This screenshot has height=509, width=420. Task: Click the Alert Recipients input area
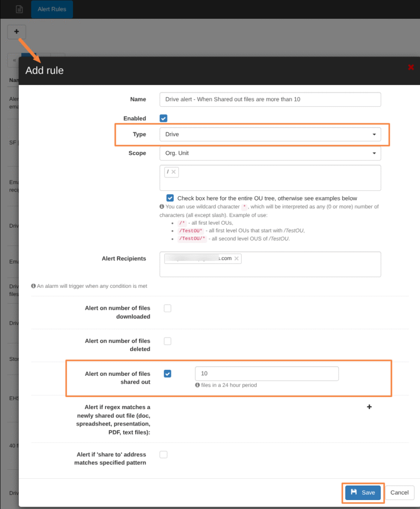(x=270, y=264)
